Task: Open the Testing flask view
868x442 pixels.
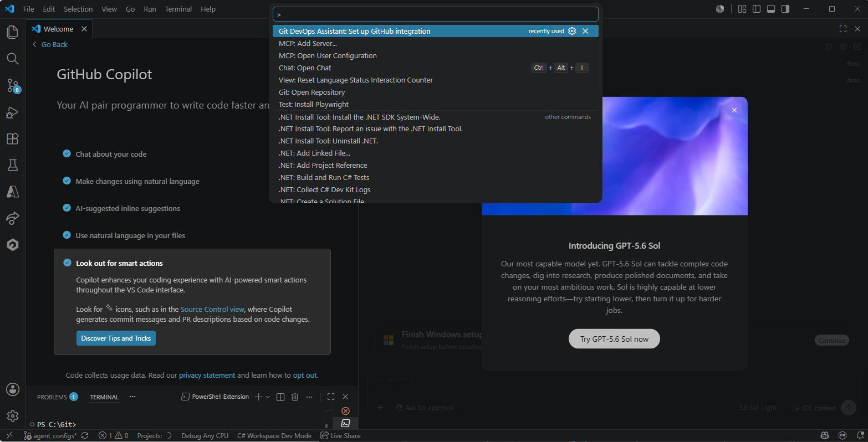Action: (x=13, y=165)
